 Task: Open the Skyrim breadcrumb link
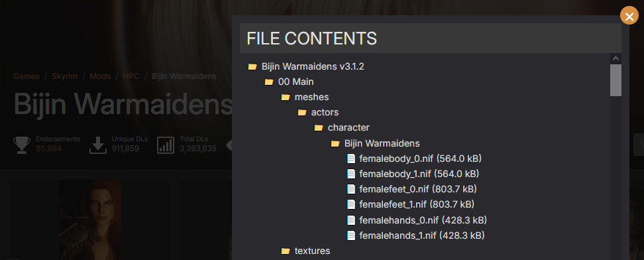coord(64,76)
